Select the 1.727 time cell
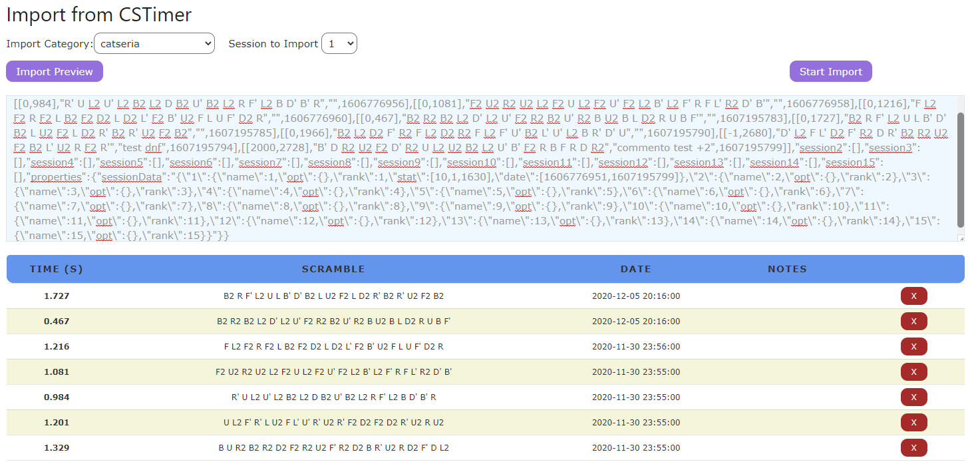This screenshot has height=468, width=980. point(57,296)
